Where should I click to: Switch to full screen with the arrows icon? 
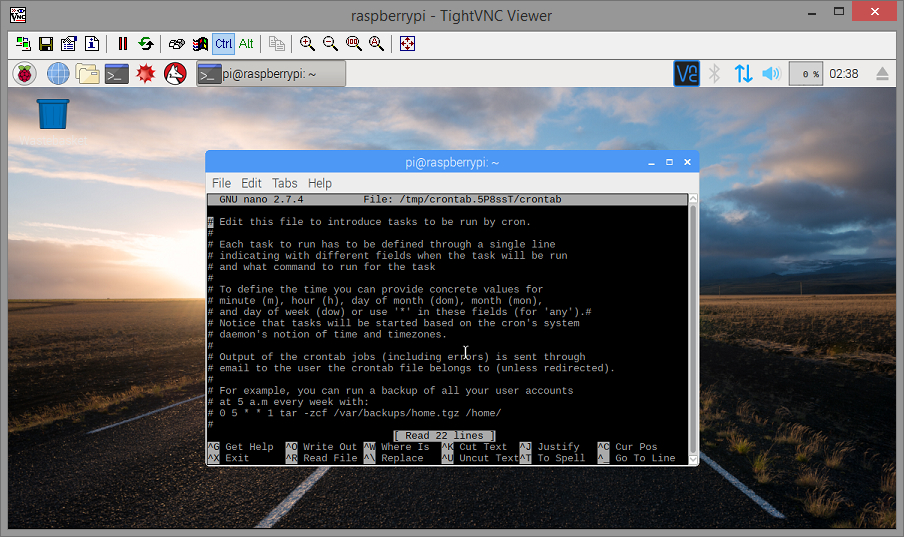coord(408,44)
